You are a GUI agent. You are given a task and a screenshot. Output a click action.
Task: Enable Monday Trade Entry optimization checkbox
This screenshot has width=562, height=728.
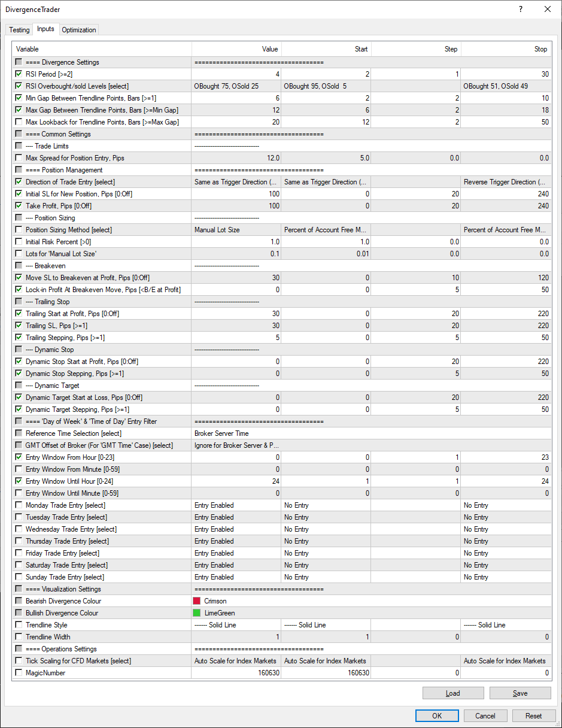click(x=19, y=505)
